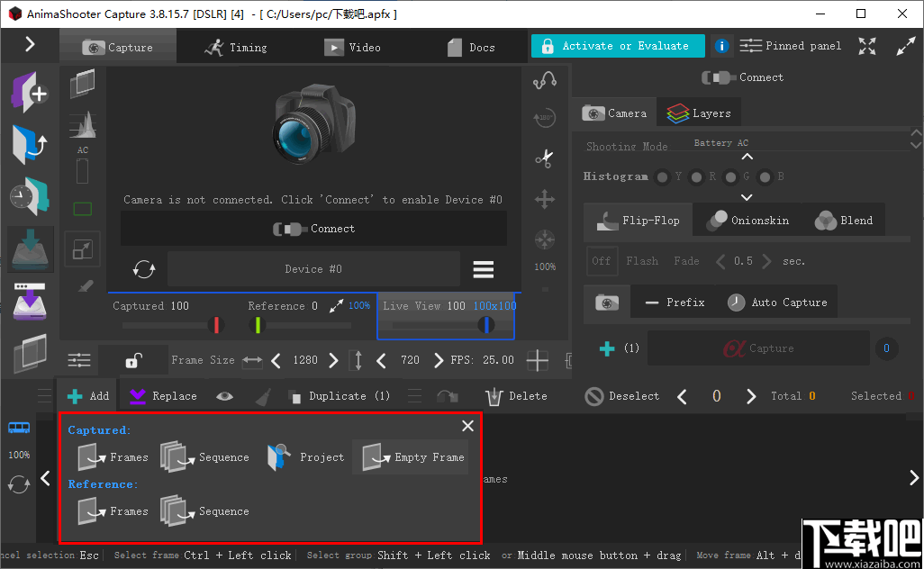Decrease fade time left of 0.5
The height and width of the screenshot is (569, 924).
[720, 261]
